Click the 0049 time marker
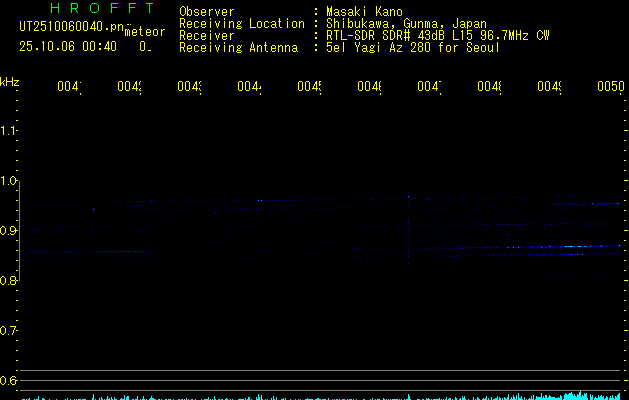 [549, 86]
